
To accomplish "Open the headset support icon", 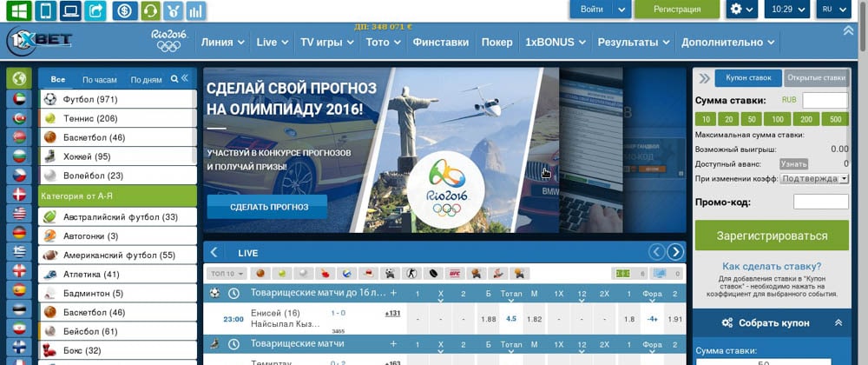I will click(150, 10).
